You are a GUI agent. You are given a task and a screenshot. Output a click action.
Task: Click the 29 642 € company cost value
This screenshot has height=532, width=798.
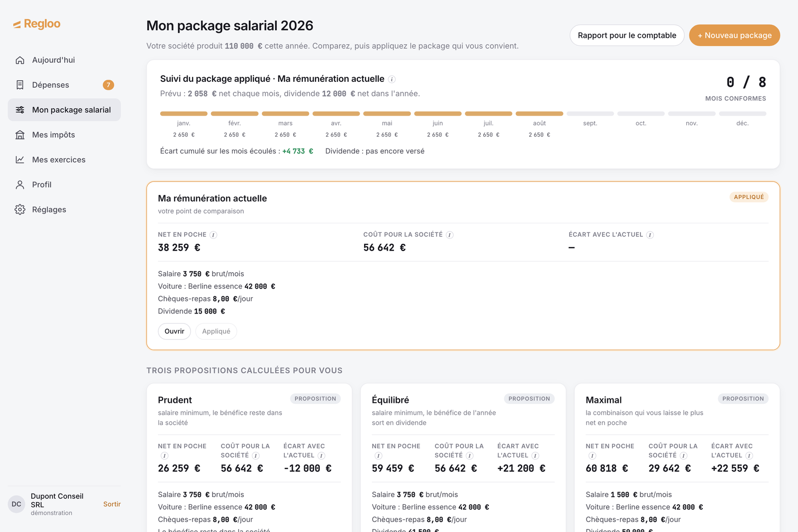[x=670, y=469]
